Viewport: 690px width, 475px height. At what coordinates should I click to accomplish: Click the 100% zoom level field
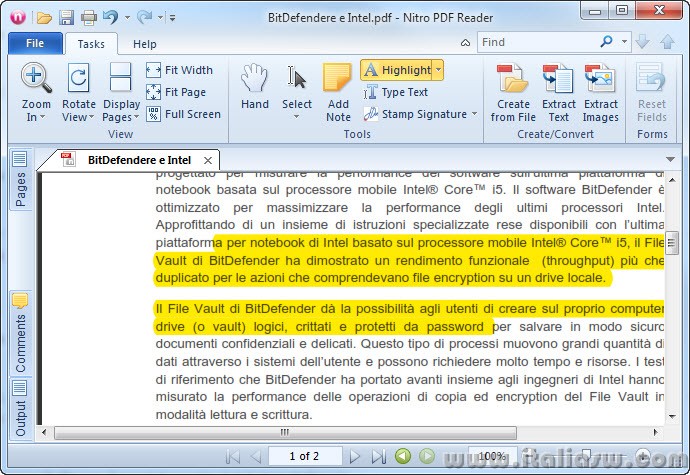click(x=492, y=456)
